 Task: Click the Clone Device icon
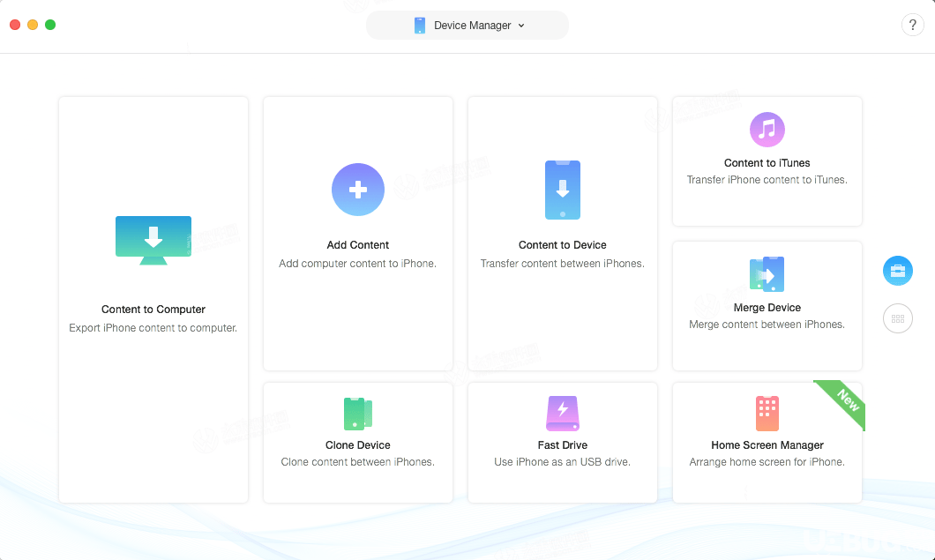[x=357, y=413]
